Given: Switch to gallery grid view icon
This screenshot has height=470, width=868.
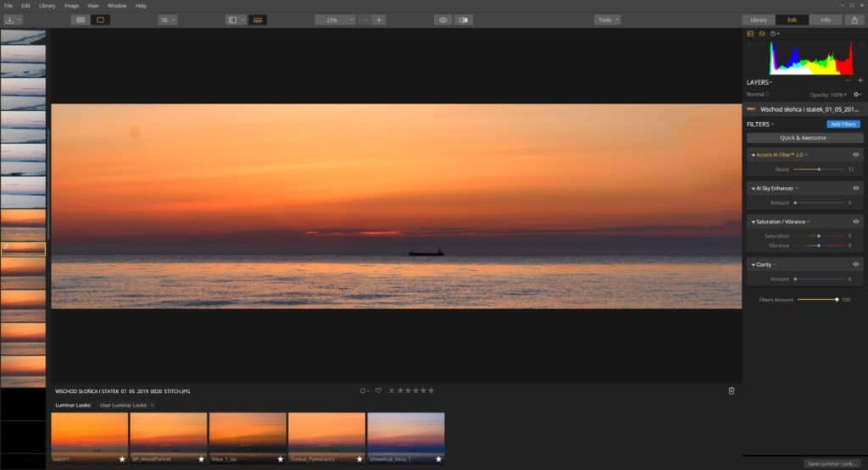Looking at the screenshot, I should pos(81,20).
